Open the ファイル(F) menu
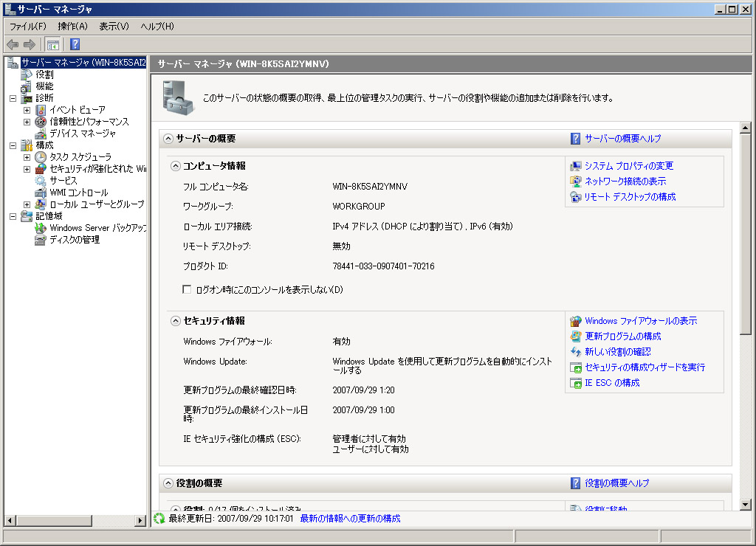The height and width of the screenshot is (546, 756). [28, 27]
